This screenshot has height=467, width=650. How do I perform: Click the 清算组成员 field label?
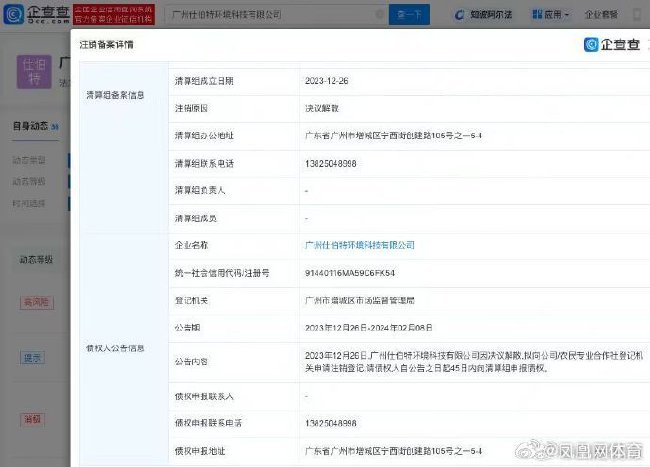[x=196, y=218]
